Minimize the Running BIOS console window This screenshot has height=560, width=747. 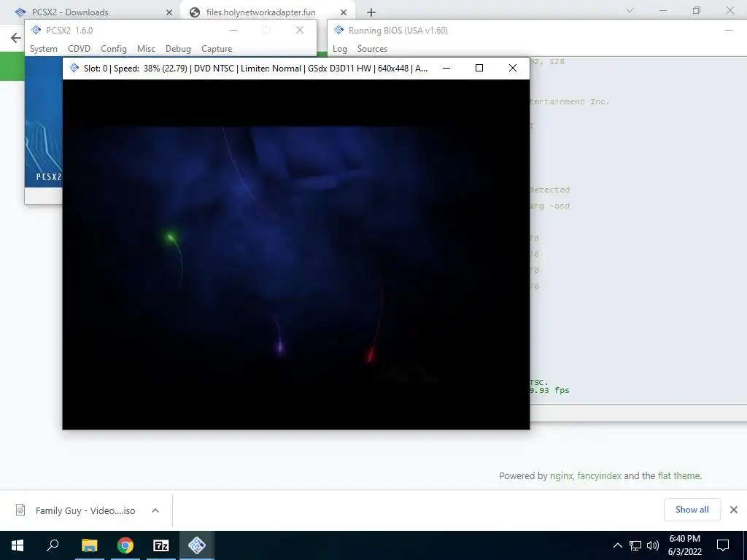tap(729, 30)
